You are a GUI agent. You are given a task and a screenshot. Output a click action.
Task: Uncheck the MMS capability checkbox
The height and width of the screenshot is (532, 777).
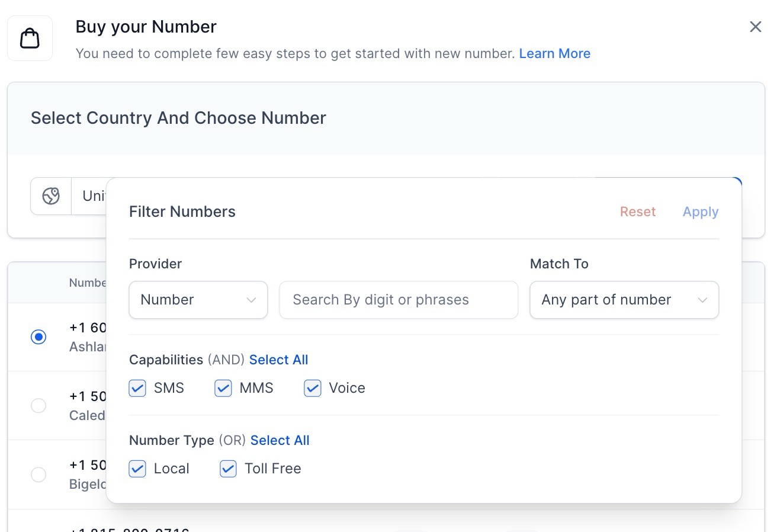(x=223, y=389)
